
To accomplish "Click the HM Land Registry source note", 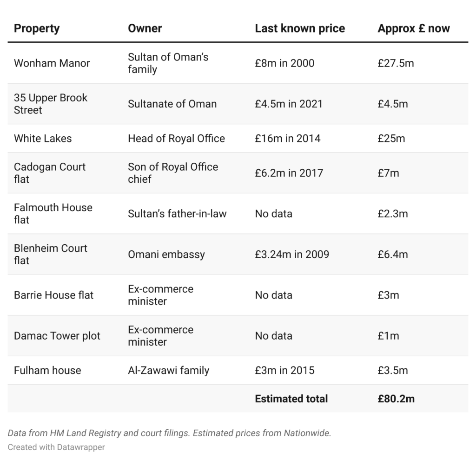I will point(169,433).
